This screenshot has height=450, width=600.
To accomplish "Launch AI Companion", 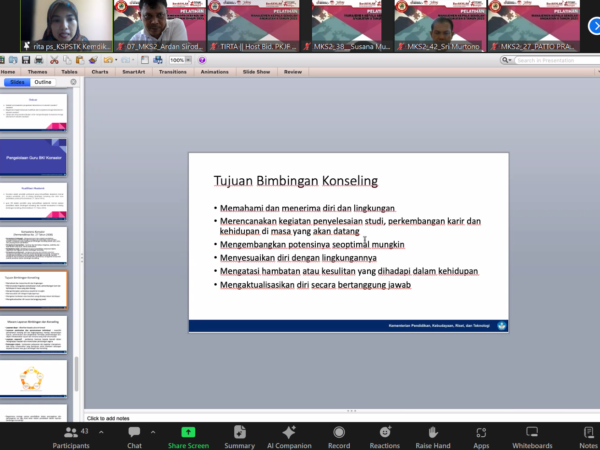I will [x=288, y=437].
